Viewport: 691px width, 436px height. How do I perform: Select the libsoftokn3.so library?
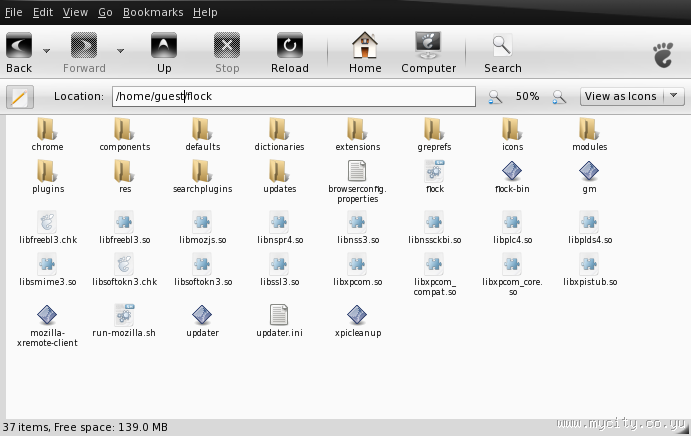(x=203, y=269)
